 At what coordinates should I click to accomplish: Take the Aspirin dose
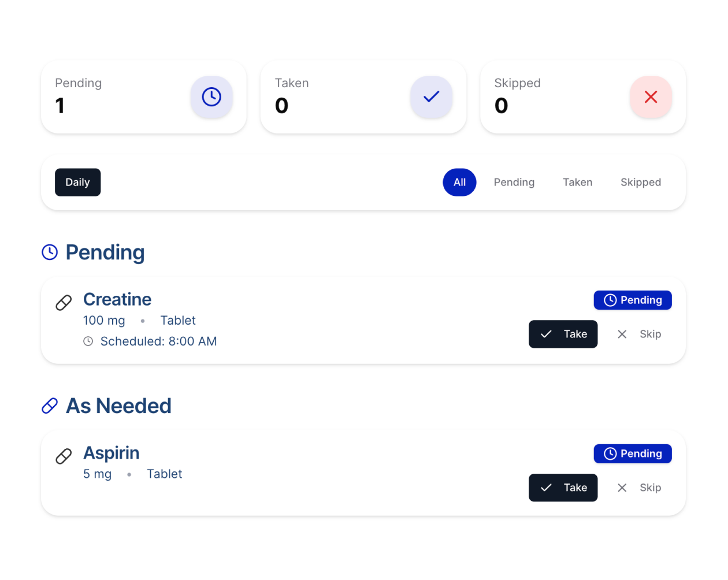coord(563,488)
